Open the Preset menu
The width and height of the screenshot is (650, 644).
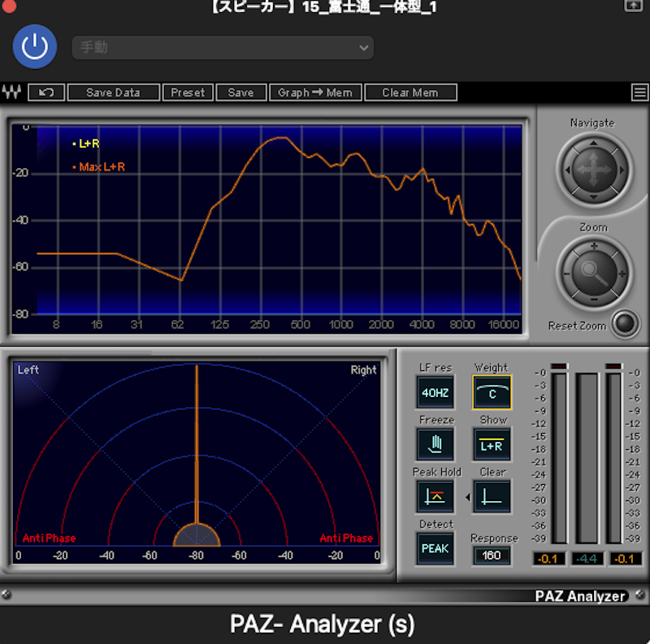pos(188,93)
